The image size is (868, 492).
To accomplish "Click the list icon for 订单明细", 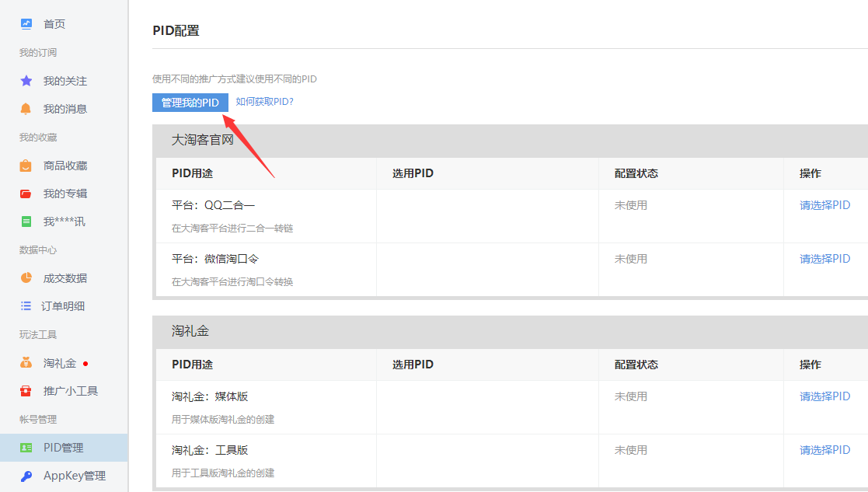I will [26, 306].
